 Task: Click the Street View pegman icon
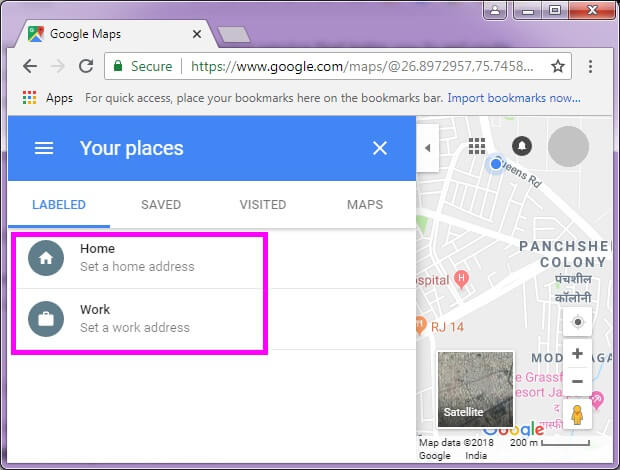pyautogui.click(x=577, y=415)
